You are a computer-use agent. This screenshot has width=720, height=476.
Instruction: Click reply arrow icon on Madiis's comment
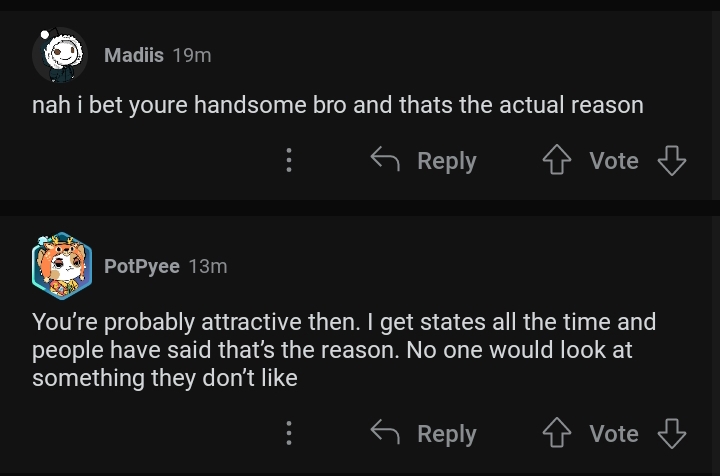pyautogui.click(x=385, y=159)
